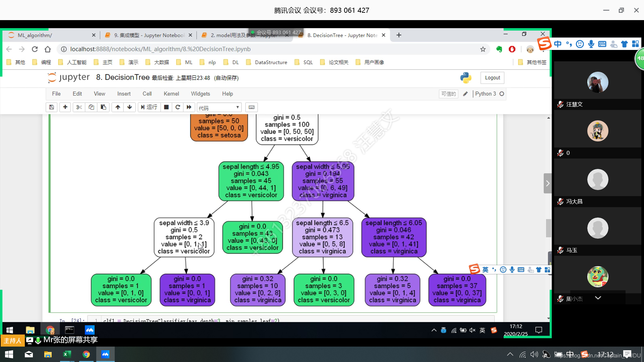Open the Help menu in Jupyter

(227, 94)
